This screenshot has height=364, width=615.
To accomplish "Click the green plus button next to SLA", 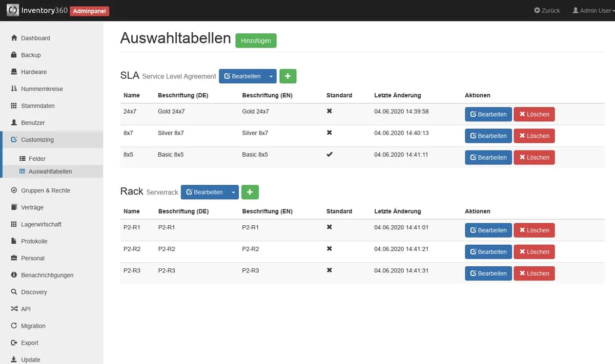I will pos(288,76).
